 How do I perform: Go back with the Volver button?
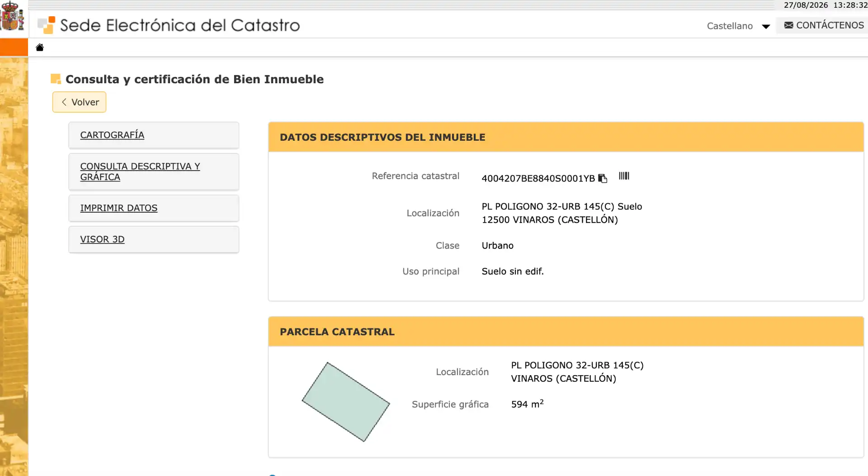(79, 102)
